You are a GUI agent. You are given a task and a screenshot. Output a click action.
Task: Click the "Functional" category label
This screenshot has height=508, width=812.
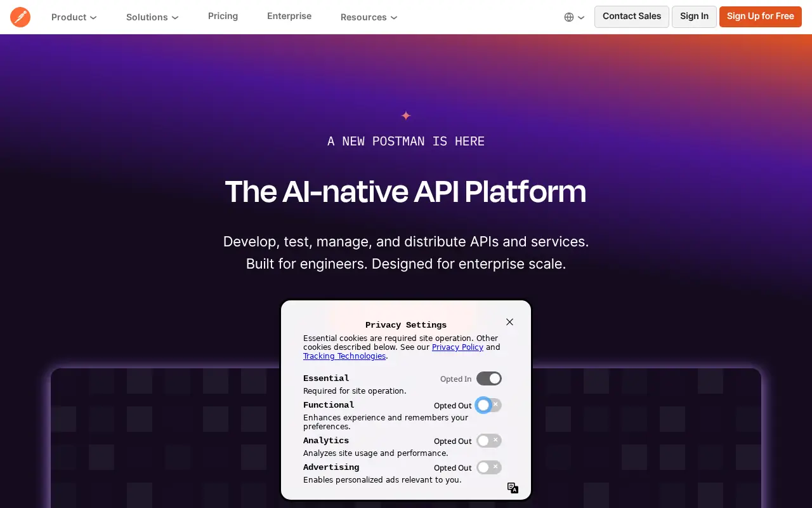tap(329, 405)
